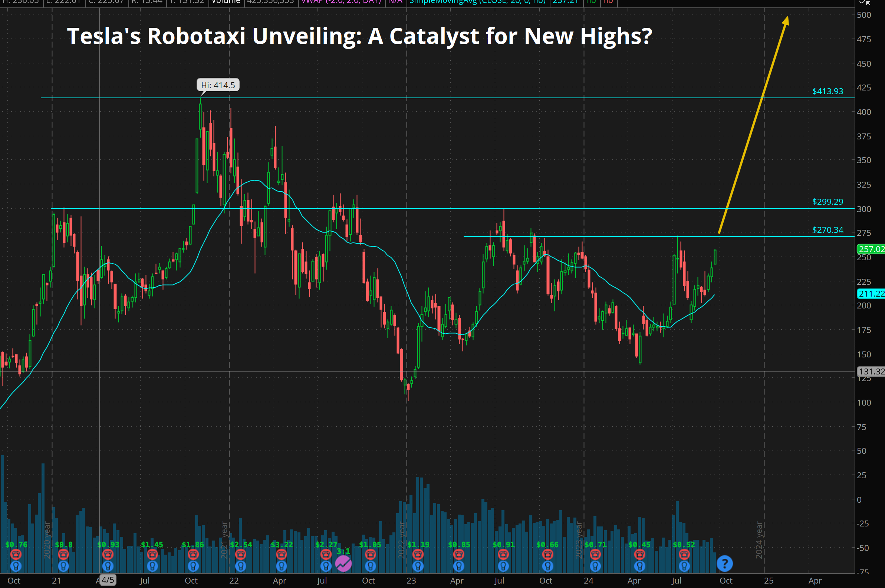
Task: Click the drawing tool icon at top-right corner
Action: pos(864,2)
